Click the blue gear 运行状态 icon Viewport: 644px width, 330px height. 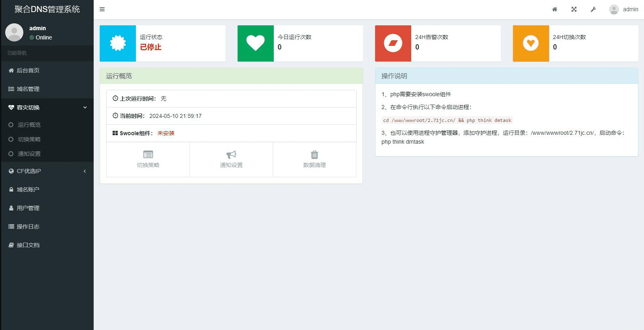pos(118,43)
